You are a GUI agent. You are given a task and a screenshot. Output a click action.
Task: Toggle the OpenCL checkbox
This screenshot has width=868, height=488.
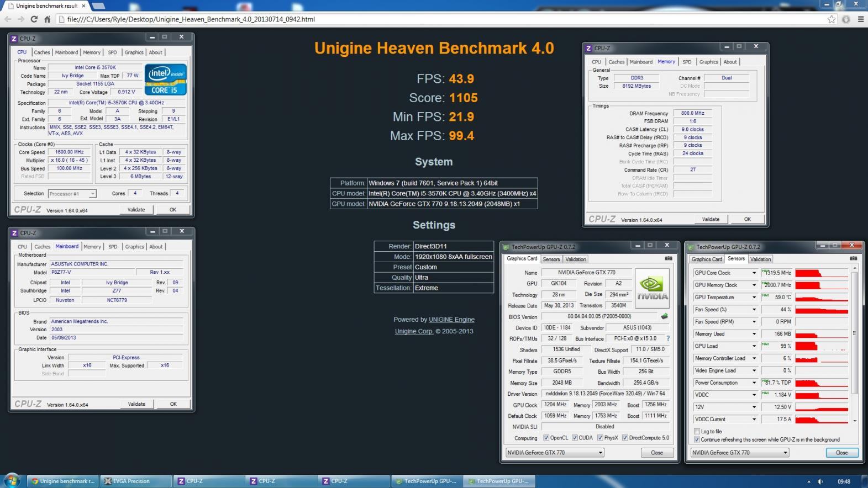pyautogui.click(x=546, y=438)
